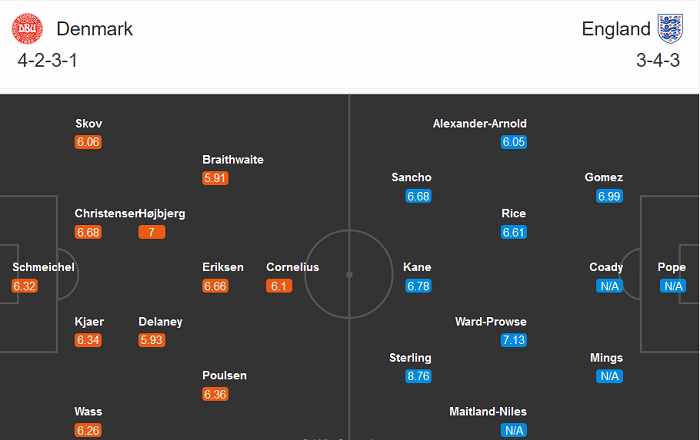Click Cornelius's 6.1 rating badge

[x=279, y=286]
